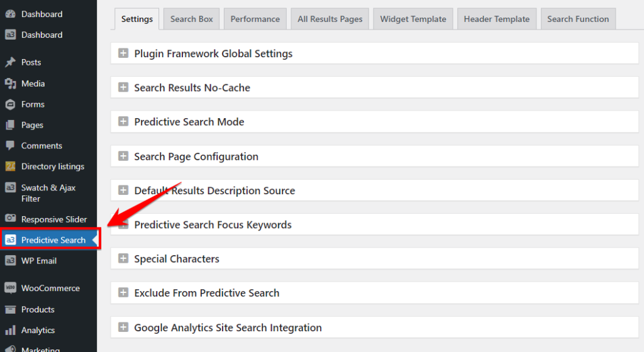Open Swatch & Ajax Filter menu label
Image resolution: width=644 pixels, height=352 pixels.
click(48, 193)
